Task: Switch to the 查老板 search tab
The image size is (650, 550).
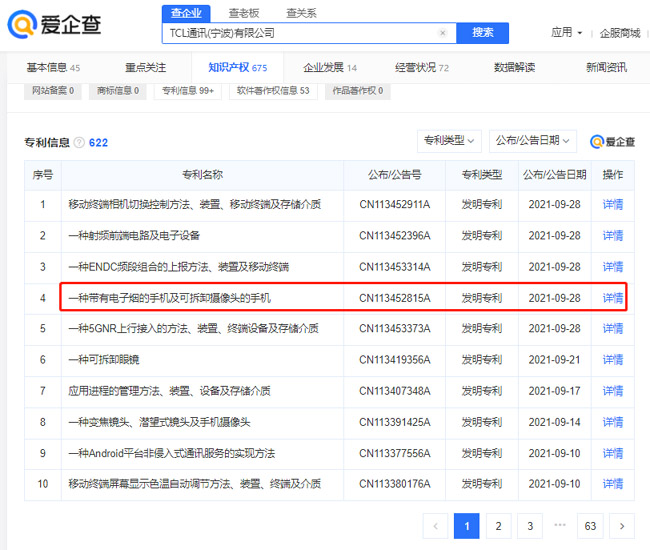Action: (244, 13)
